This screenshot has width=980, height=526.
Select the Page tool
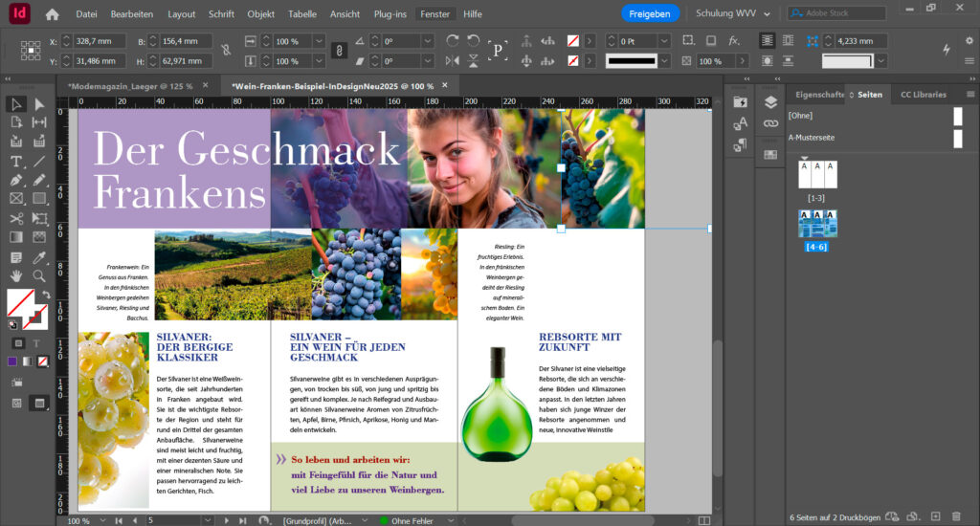coord(16,122)
